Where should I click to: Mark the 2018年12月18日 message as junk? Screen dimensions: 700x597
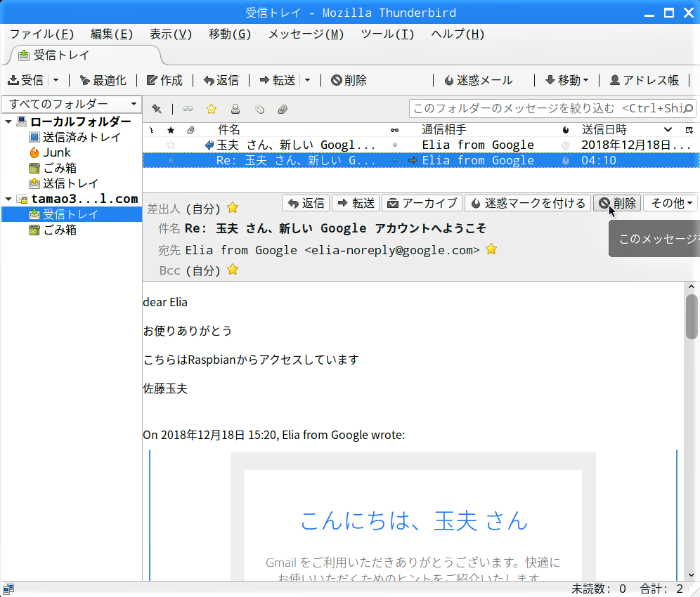tap(566, 145)
